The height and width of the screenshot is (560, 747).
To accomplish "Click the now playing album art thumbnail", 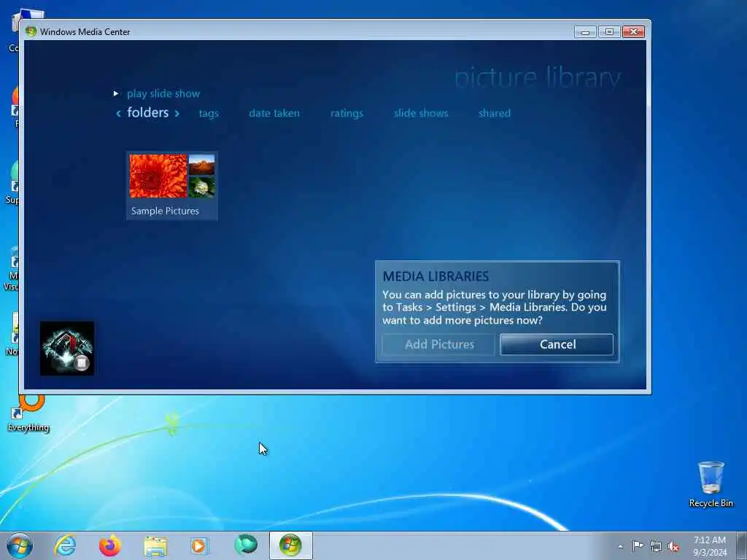I will click(66, 348).
